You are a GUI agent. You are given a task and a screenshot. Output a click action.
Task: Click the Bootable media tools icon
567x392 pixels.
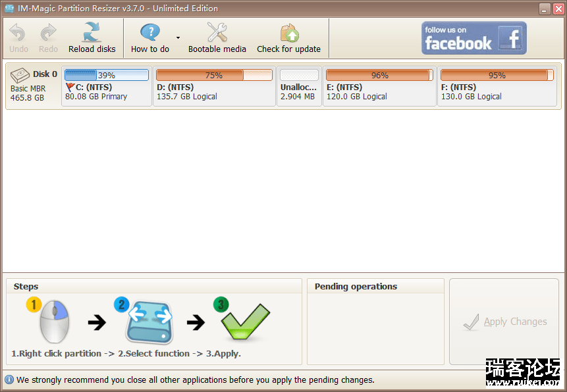click(x=217, y=32)
